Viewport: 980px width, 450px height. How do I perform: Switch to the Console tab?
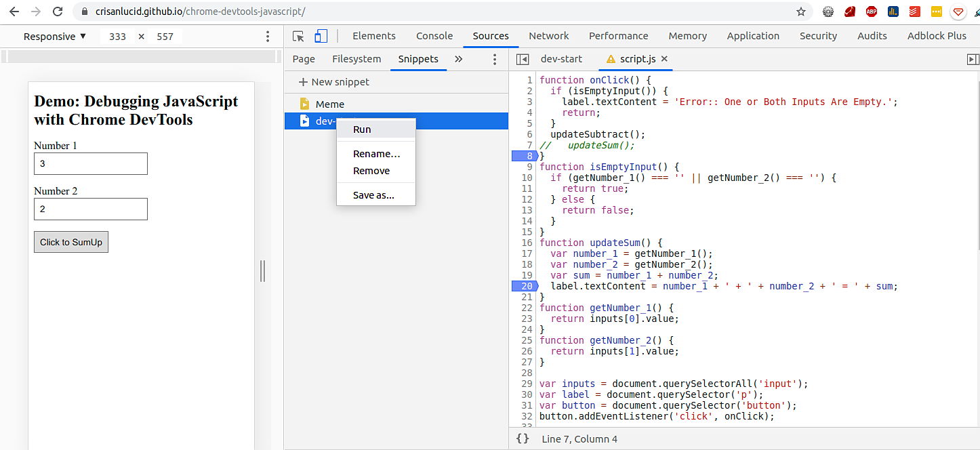434,35
